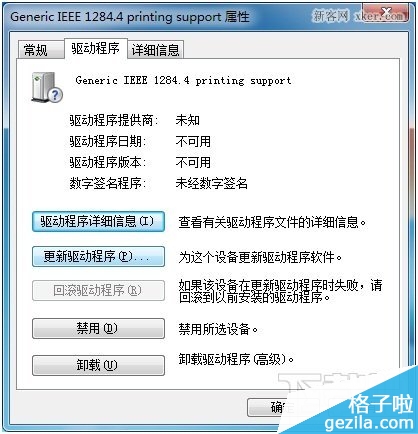Viewport: 418px width, 434px height.
Task: Click the greyed 回滚驱动程序(R) button
Action: coord(98,290)
